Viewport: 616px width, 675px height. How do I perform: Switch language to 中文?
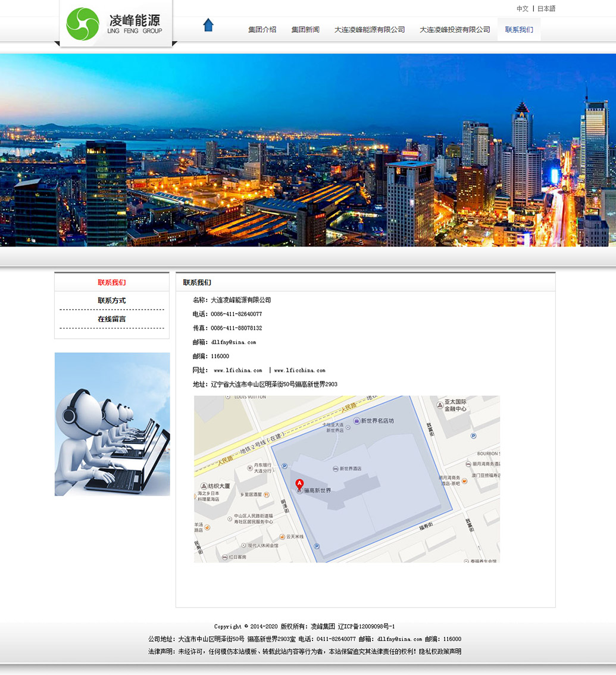pyautogui.click(x=522, y=9)
